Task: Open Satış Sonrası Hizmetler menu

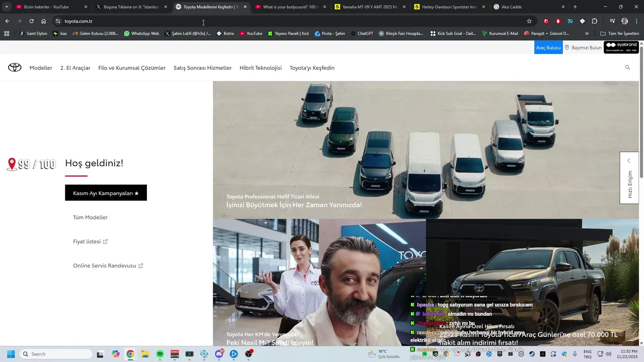Action: (203, 68)
